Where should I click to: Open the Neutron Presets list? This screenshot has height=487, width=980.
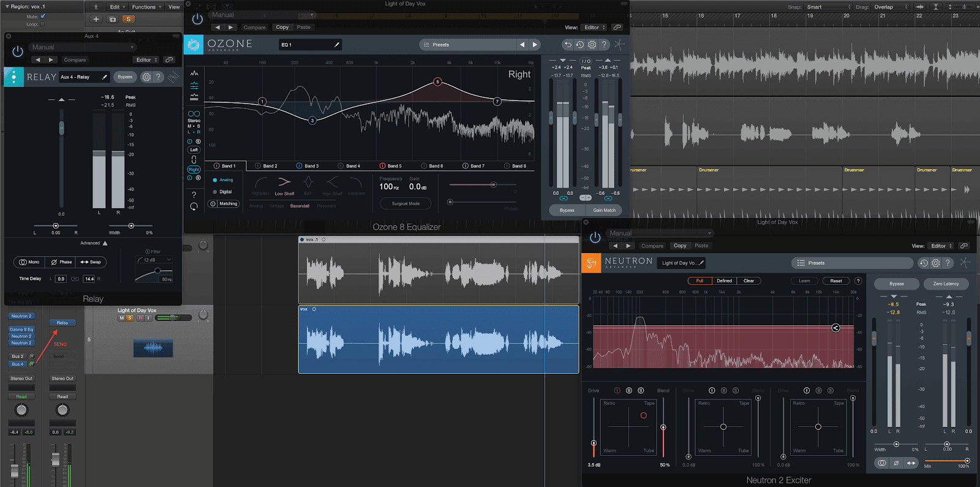click(852, 263)
